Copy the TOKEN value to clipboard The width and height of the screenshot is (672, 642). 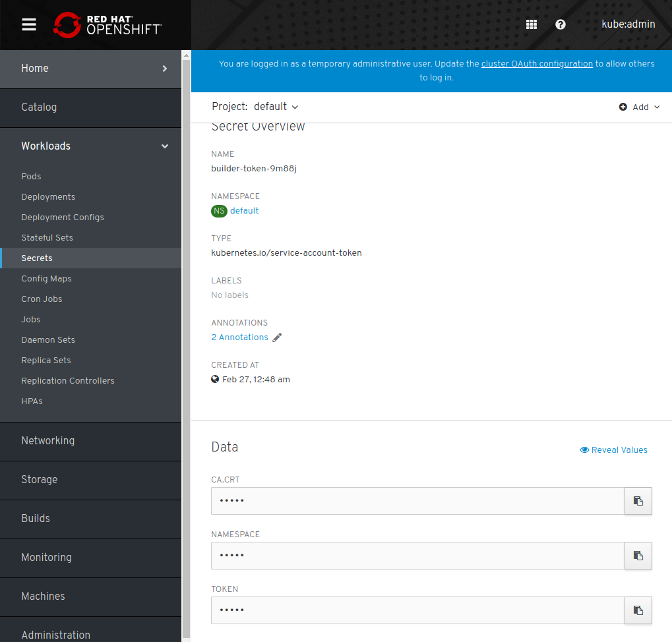(x=638, y=610)
